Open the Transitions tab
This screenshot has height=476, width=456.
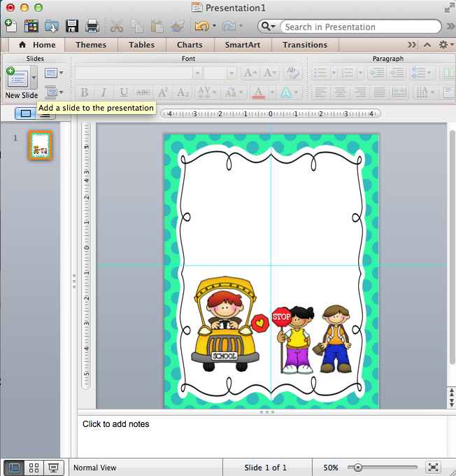click(305, 45)
